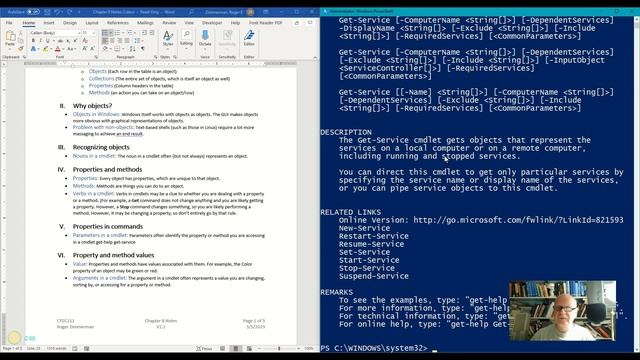
Task: Apply the red font color
Action: (58, 49)
